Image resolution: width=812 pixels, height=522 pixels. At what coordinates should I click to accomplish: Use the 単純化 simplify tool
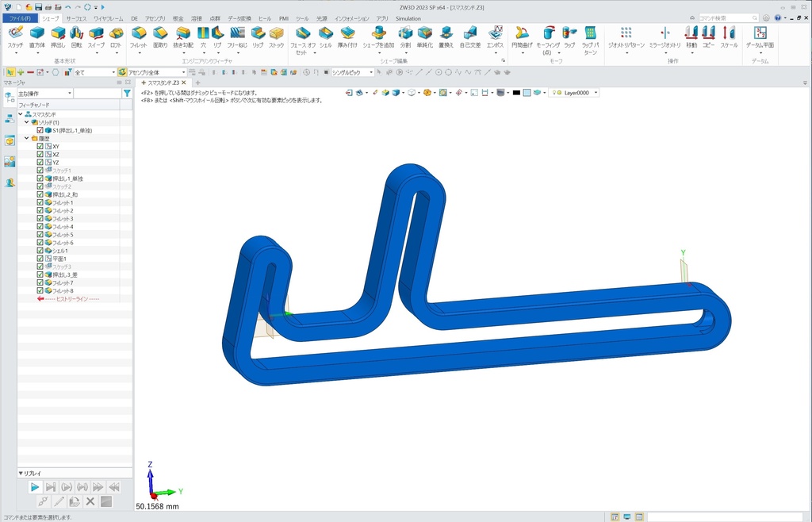(425, 37)
